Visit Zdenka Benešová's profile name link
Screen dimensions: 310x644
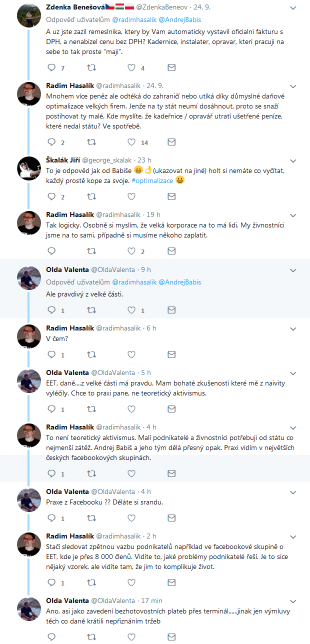coord(75,8)
